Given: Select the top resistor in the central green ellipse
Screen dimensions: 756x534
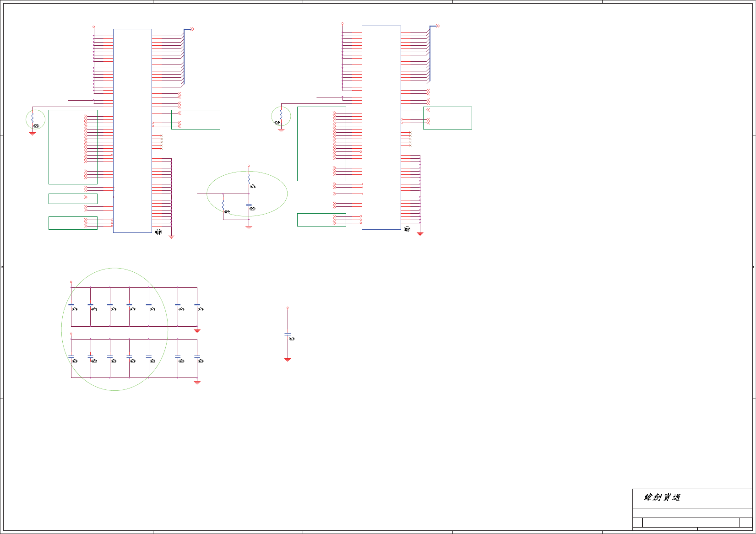Looking at the screenshot, I should point(249,178).
